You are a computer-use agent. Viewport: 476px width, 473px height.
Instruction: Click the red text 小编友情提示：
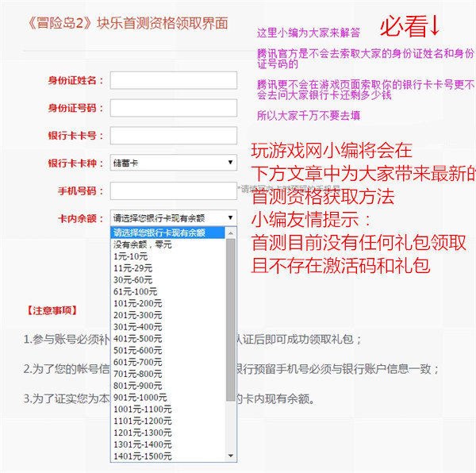[311, 220]
